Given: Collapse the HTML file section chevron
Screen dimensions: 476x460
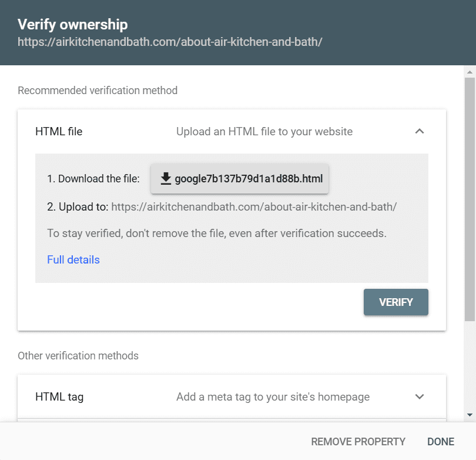Looking at the screenshot, I should click(420, 132).
